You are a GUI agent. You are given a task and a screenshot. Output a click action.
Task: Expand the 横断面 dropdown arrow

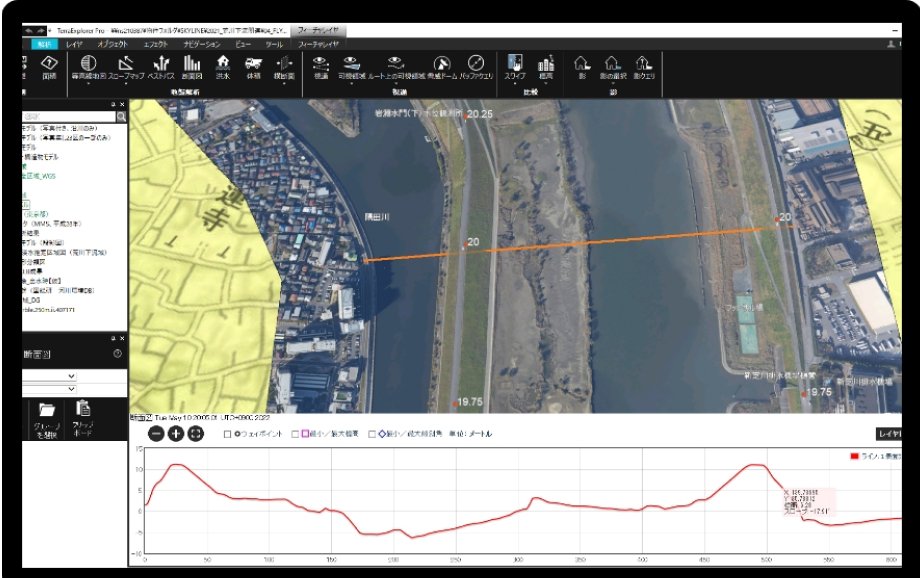click(x=284, y=83)
